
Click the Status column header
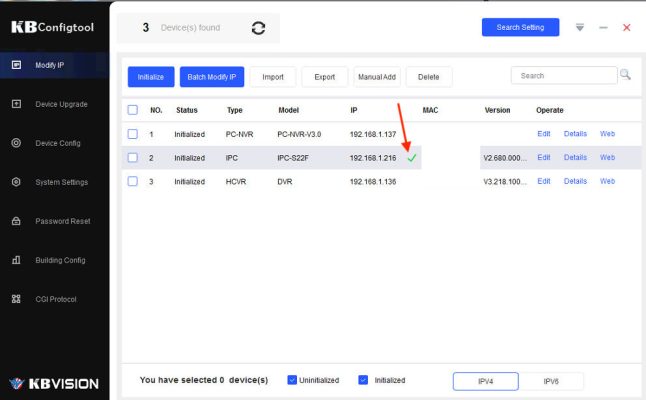tap(187, 110)
